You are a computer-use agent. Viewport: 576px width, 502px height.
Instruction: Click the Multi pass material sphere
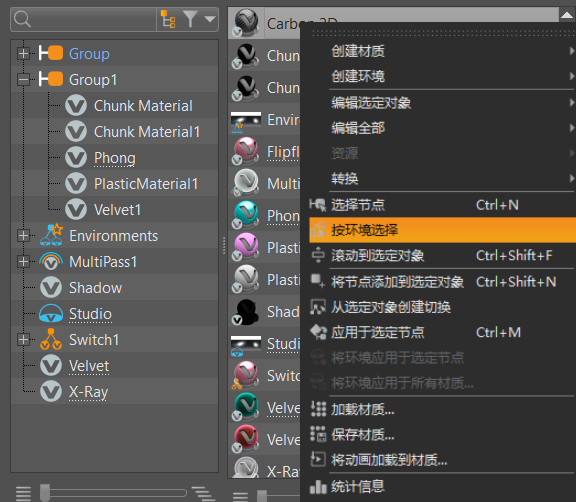(246, 183)
